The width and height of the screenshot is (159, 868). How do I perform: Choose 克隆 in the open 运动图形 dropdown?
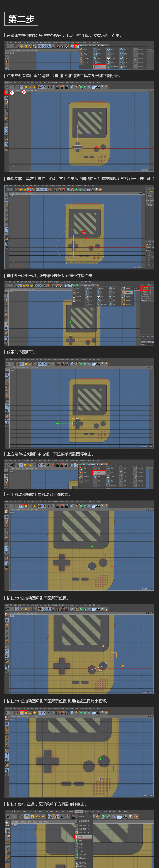(x=83, y=837)
